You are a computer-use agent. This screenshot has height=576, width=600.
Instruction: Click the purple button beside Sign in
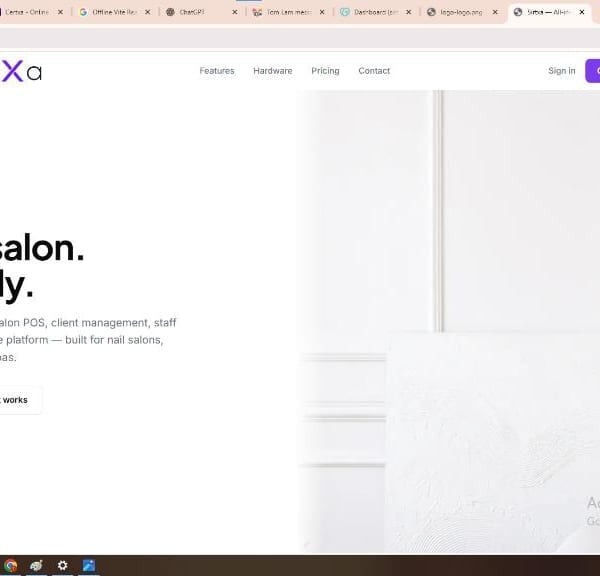click(593, 71)
